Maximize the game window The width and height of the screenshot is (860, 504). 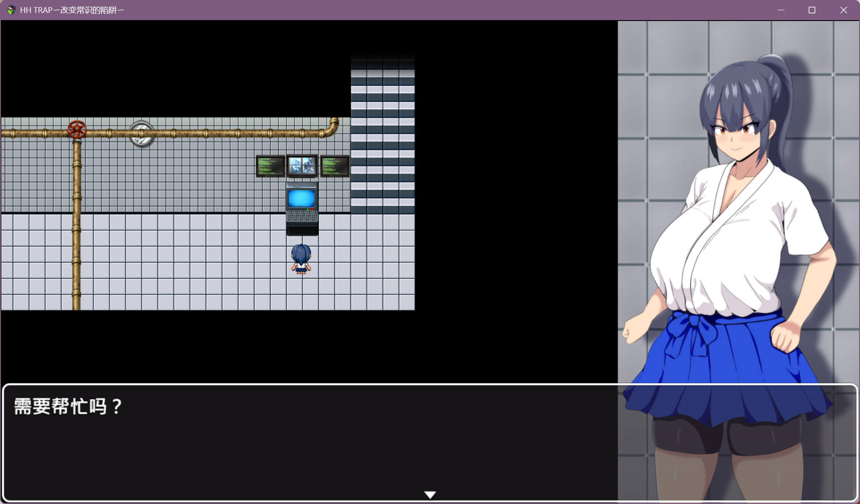[812, 10]
